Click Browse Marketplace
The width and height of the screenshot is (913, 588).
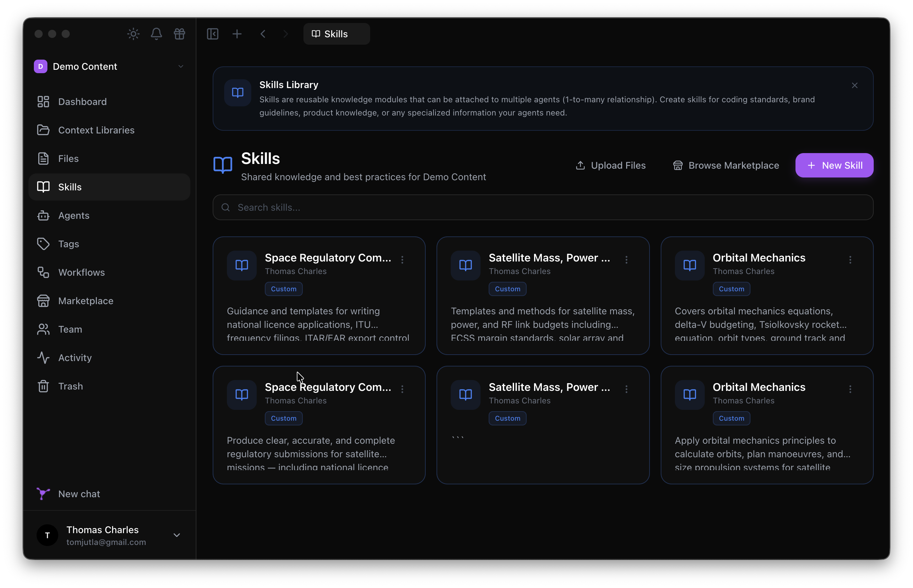(726, 165)
